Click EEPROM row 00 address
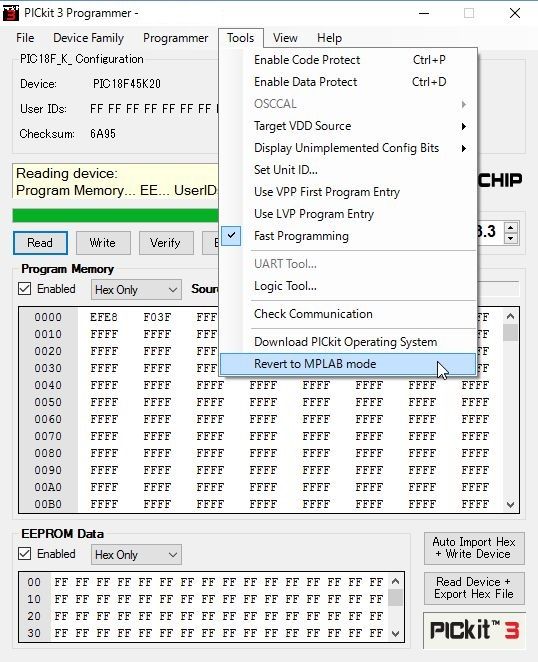Screen dimensions: 538x662 pyautogui.click(x=34, y=582)
